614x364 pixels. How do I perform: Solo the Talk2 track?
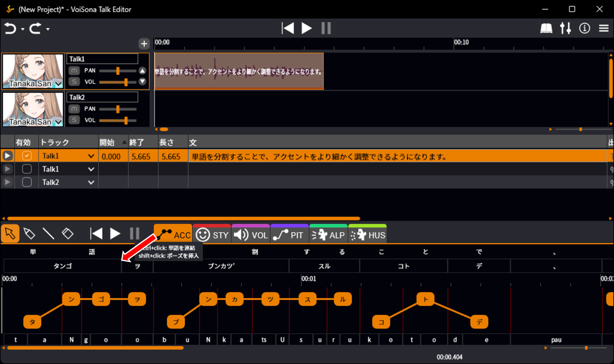pos(74,120)
